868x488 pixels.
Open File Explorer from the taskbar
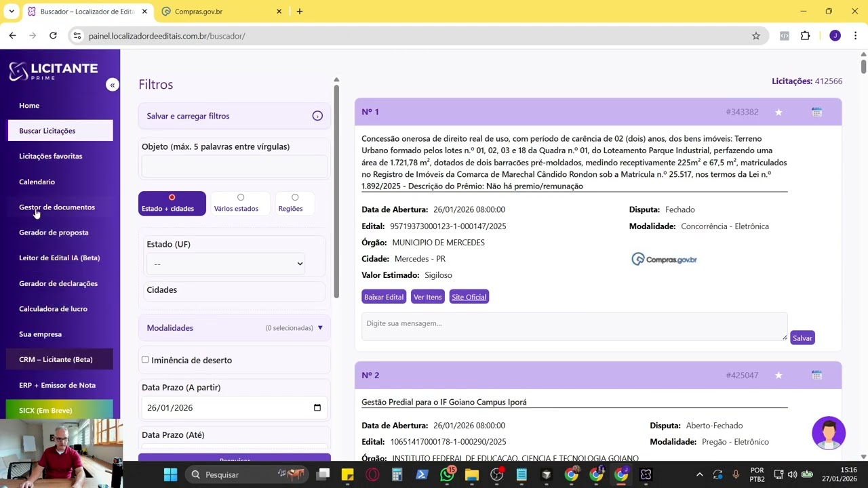pyautogui.click(x=472, y=474)
